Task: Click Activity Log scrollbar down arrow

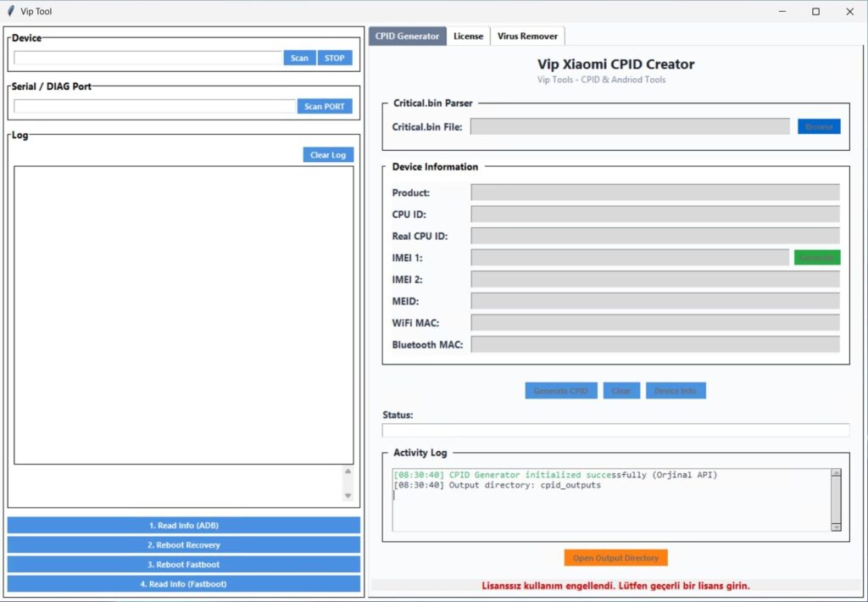Action: coord(836,527)
